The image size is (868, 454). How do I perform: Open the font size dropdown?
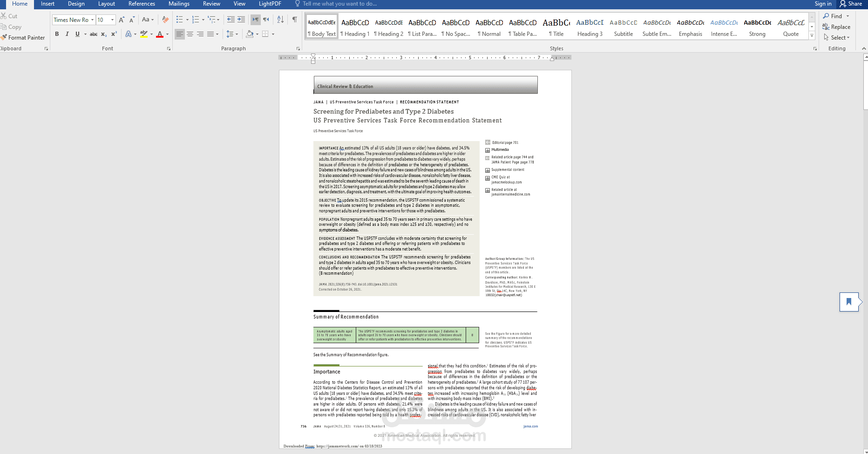pos(112,20)
